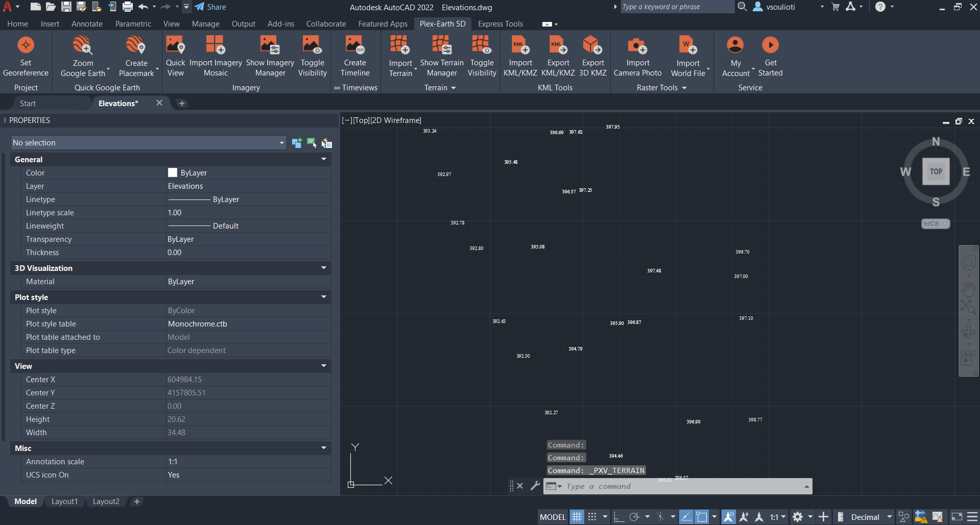Click Import Camera Photo icon
Image resolution: width=980 pixels, height=525 pixels.
tap(637, 45)
